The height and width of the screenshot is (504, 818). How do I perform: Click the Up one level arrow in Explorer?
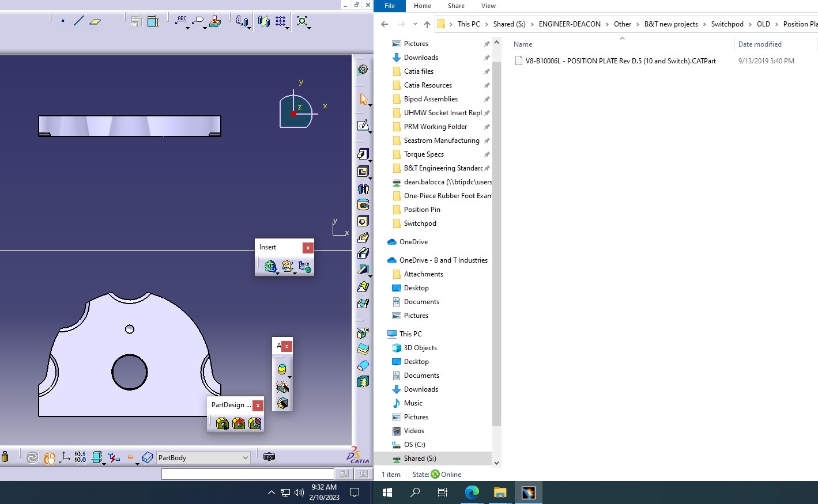click(427, 24)
